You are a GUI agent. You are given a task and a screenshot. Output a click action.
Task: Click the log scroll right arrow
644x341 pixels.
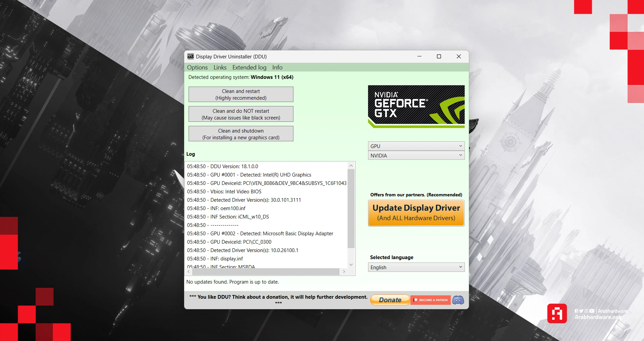[x=344, y=272]
